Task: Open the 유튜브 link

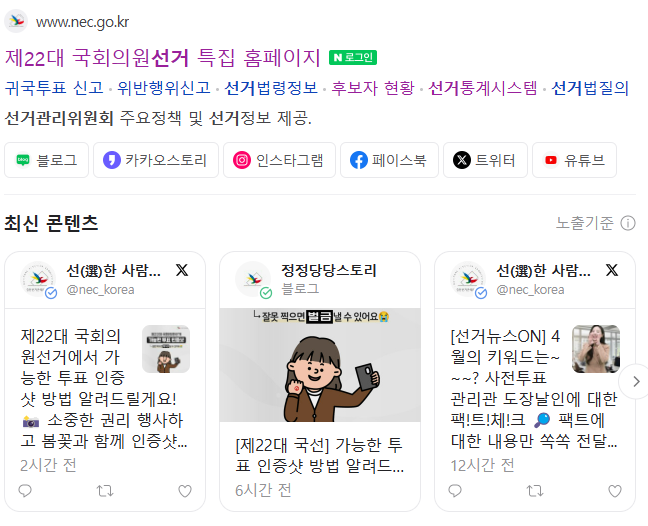Action: 574,160
